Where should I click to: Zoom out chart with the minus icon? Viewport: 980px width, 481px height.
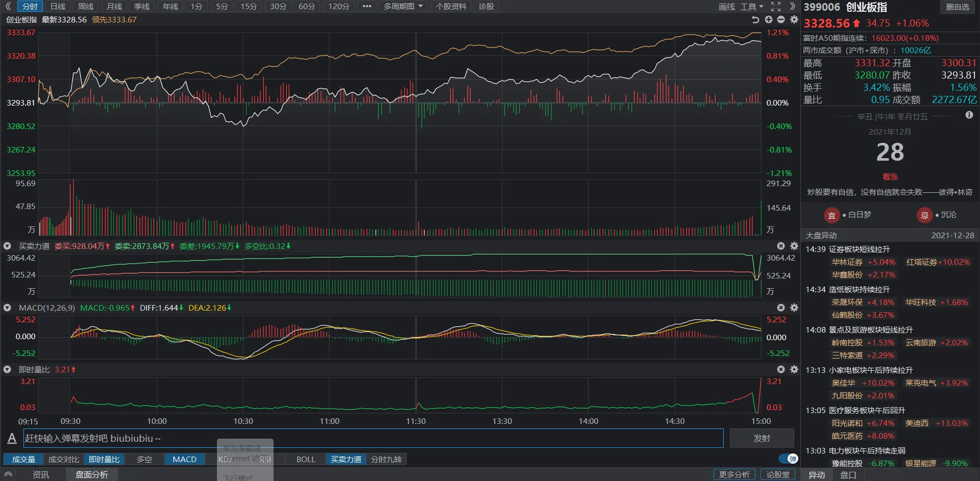coord(781,19)
